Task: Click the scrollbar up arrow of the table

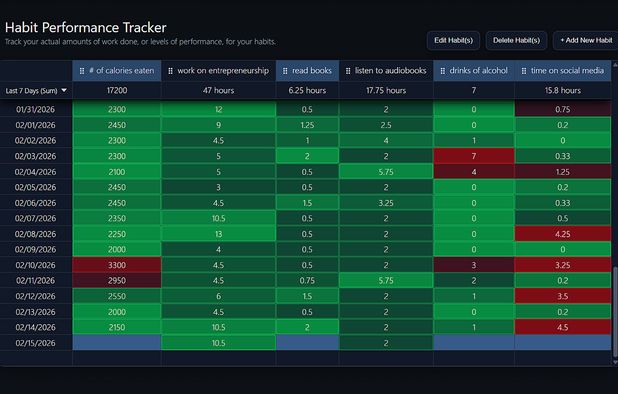Action: pyautogui.click(x=615, y=64)
